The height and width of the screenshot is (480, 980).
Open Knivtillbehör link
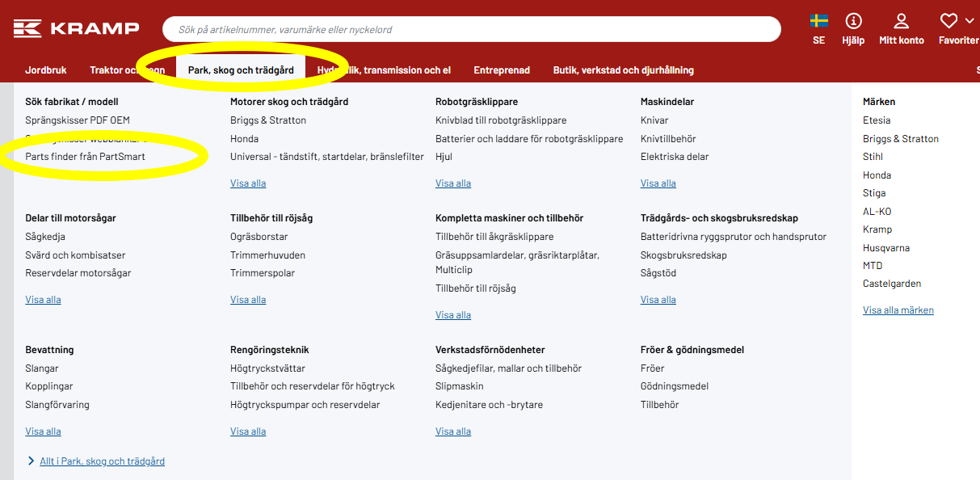(668, 139)
